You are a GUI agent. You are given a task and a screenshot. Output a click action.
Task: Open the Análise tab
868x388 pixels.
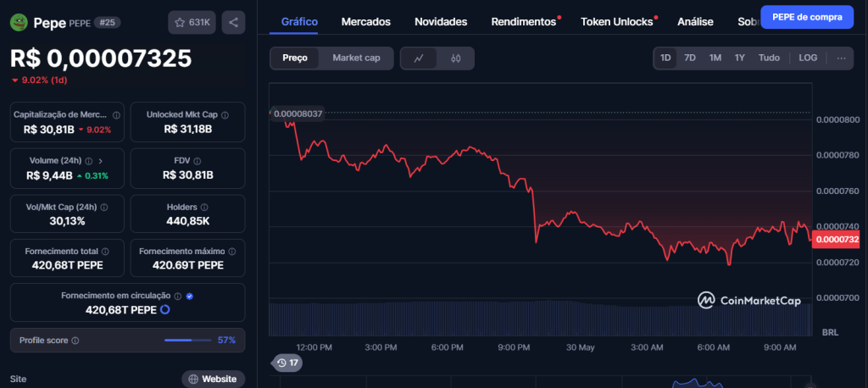pos(695,22)
